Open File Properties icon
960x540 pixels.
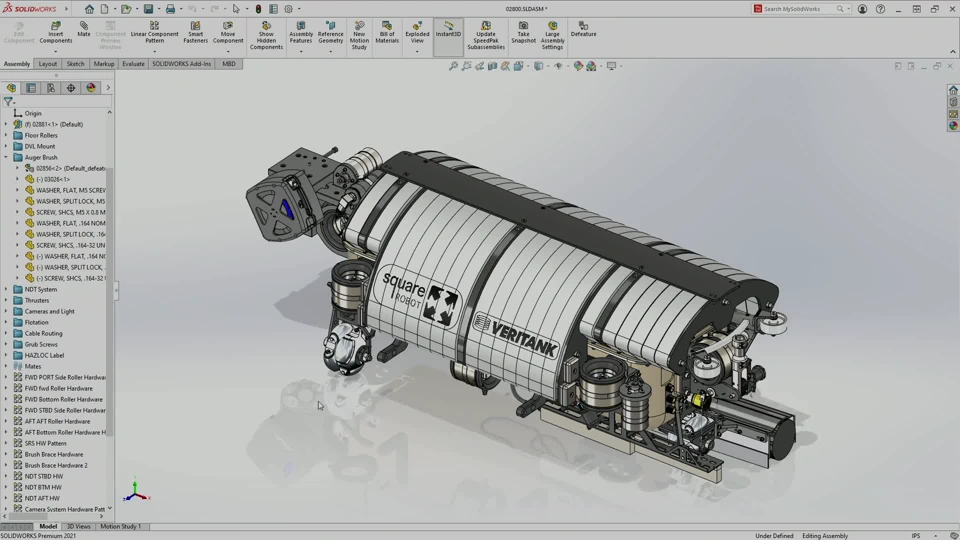[274, 9]
